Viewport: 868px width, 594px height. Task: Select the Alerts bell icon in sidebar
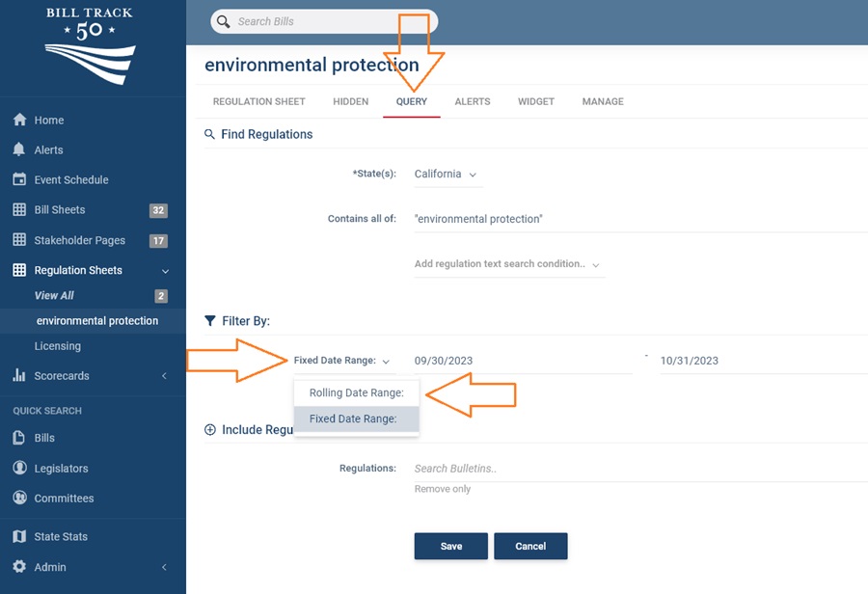pos(21,149)
